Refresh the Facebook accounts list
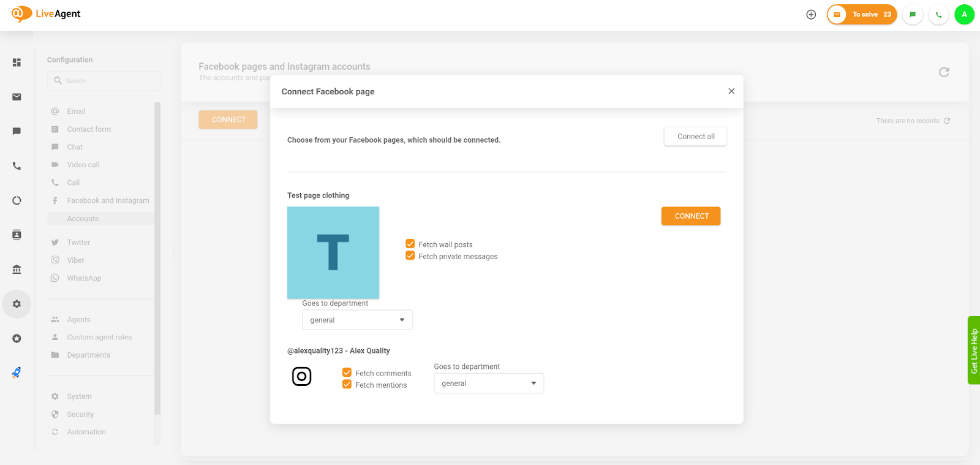The height and width of the screenshot is (465, 980). pos(944,72)
